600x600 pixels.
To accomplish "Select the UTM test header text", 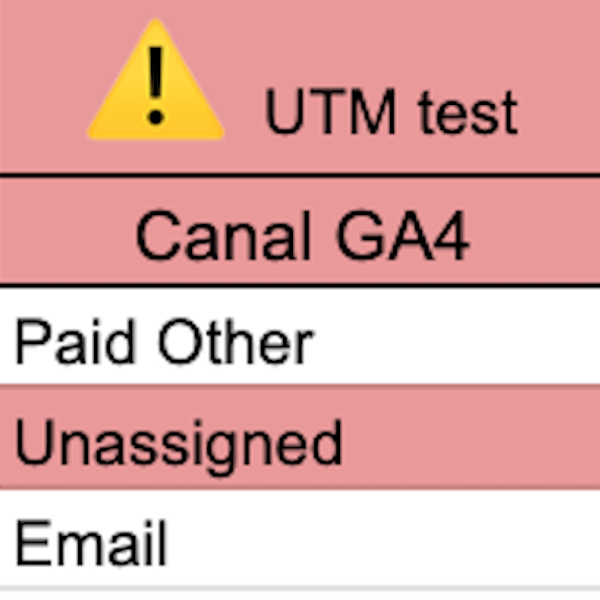I will pos(390,112).
